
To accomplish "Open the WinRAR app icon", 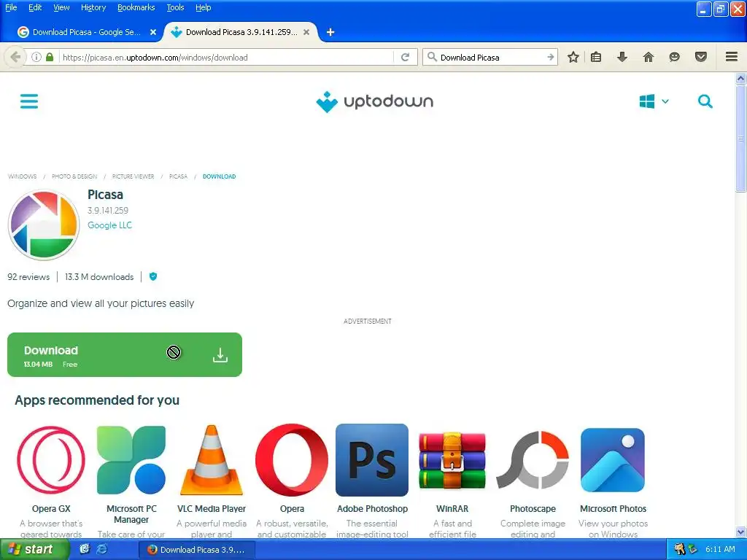I will pyautogui.click(x=452, y=460).
